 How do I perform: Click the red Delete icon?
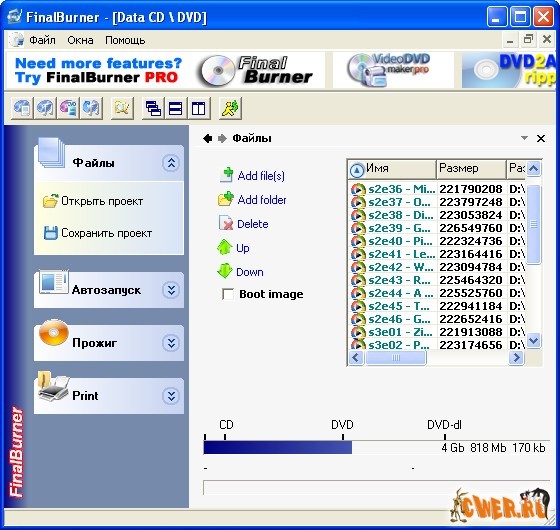(226, 223)
